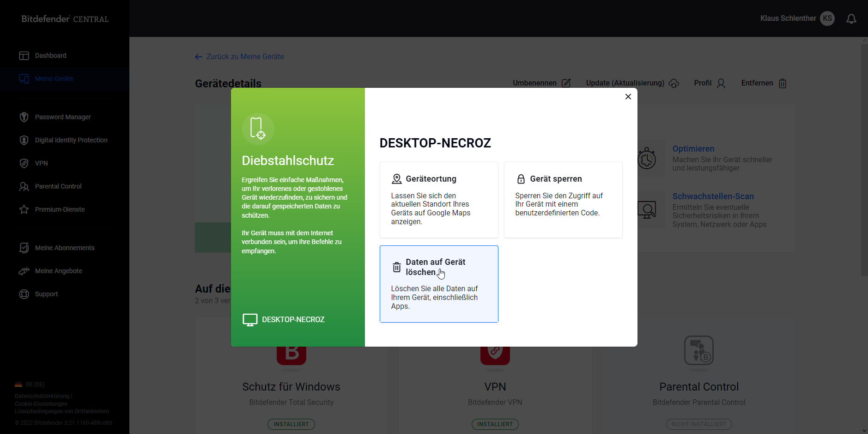Screen dimensions: 868x434
Task: Click the Support lifebuoy icon
Action: [24, 294]
